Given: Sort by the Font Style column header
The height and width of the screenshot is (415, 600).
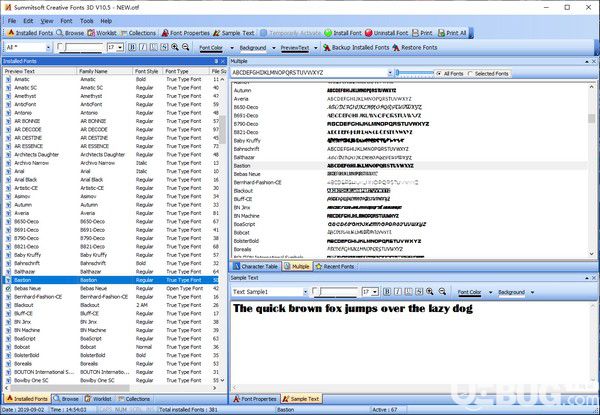Looking at the screenshot, I should coord(148,71).
